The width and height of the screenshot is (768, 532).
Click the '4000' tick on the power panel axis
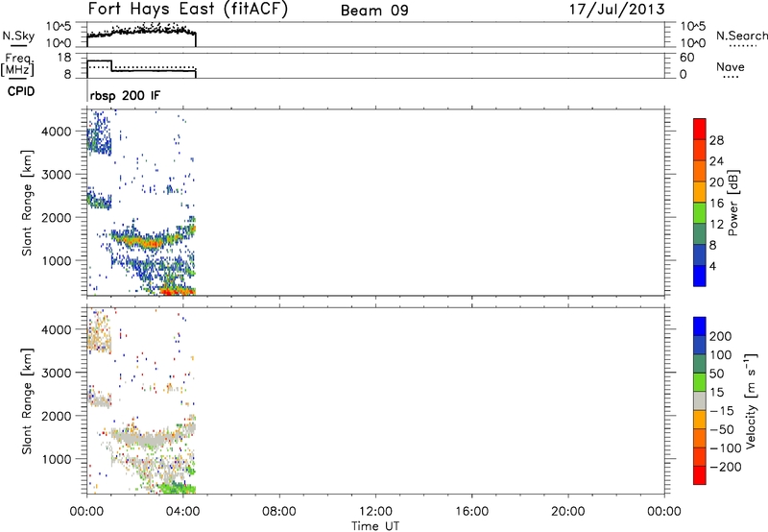(57, 132)
